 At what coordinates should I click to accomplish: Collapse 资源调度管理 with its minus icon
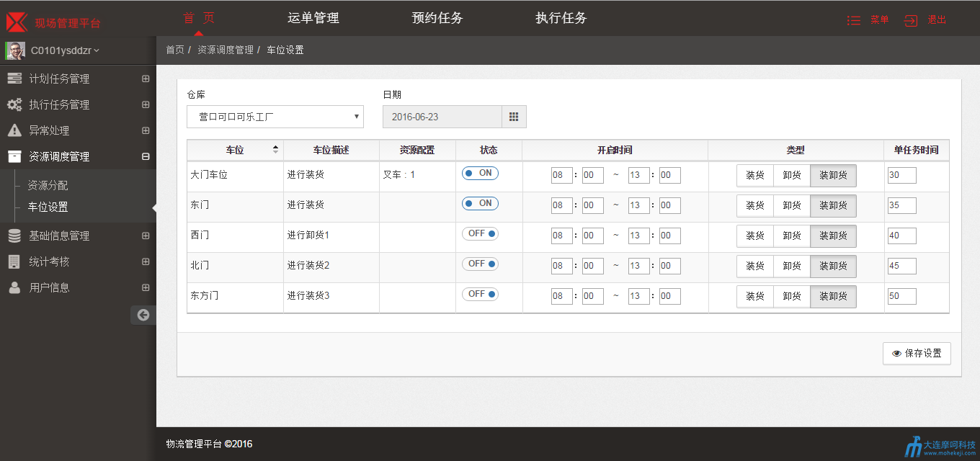146,156
